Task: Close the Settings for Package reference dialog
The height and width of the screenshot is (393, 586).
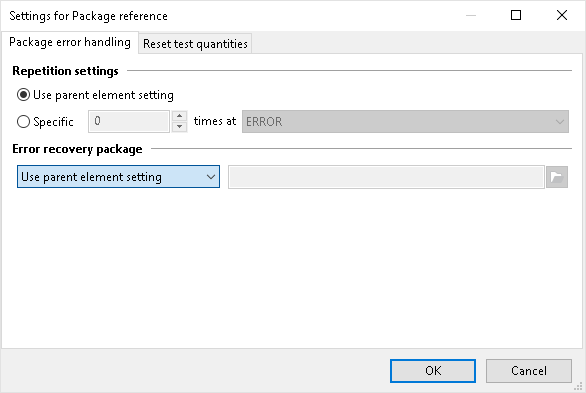Action: pyautogui.click(x=562, y=15)
